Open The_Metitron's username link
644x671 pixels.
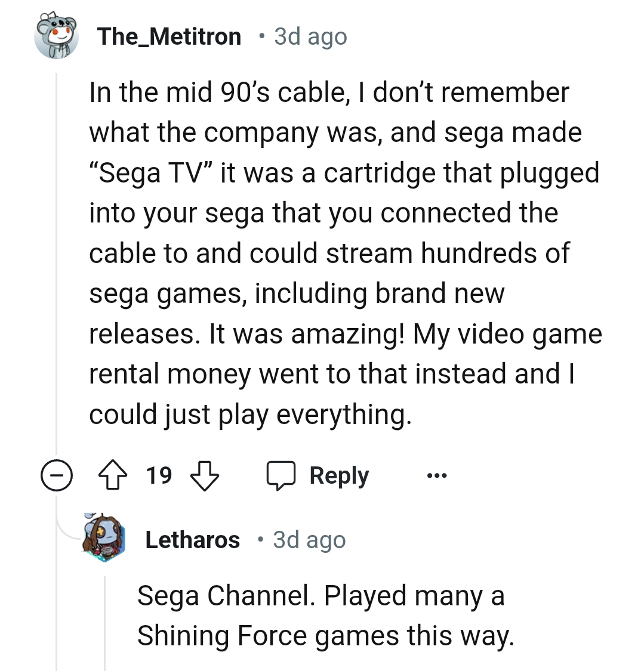point(170,36)
